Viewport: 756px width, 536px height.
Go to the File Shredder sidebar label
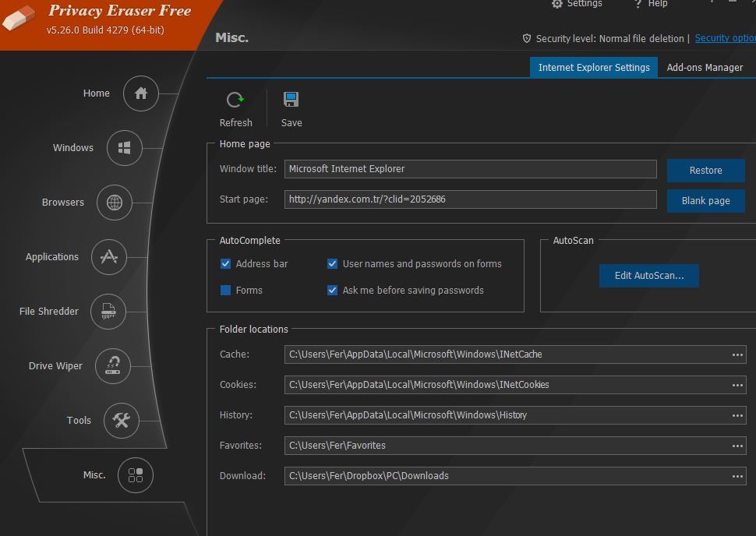[48, 312]
